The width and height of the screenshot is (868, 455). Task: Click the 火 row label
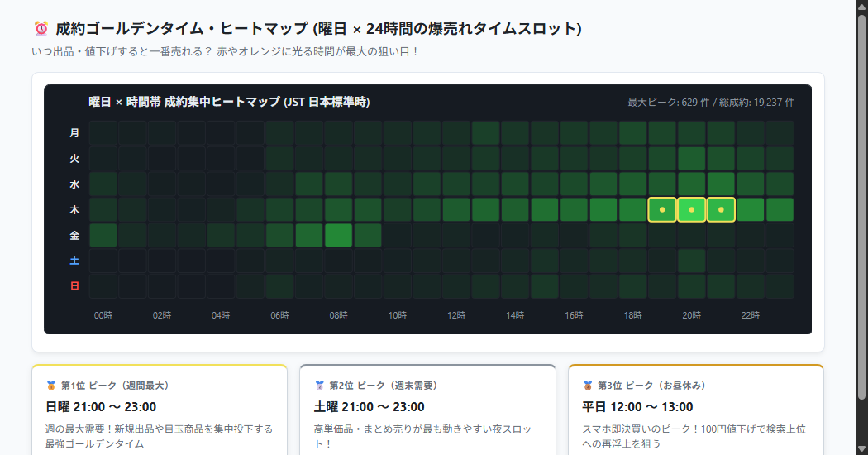74,159
